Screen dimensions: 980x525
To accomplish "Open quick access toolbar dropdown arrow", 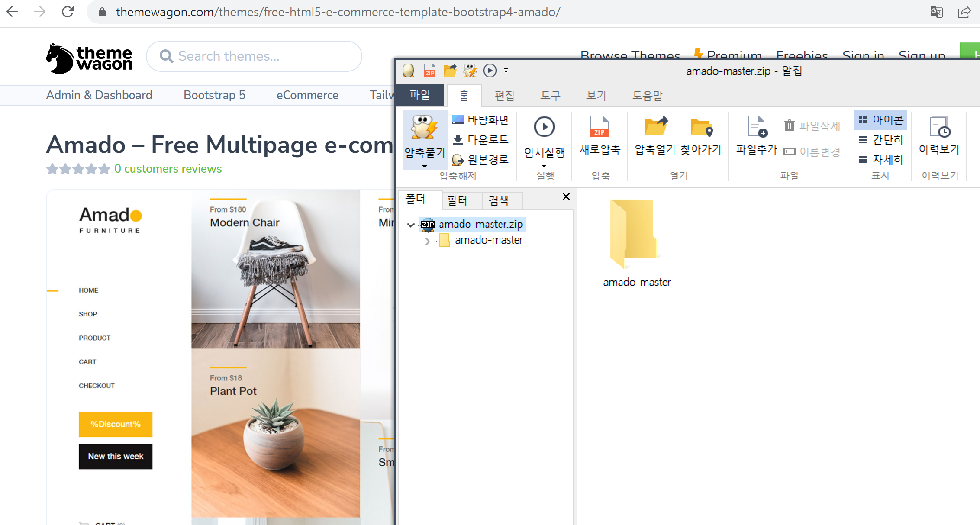I will click(x=506, y=71).
